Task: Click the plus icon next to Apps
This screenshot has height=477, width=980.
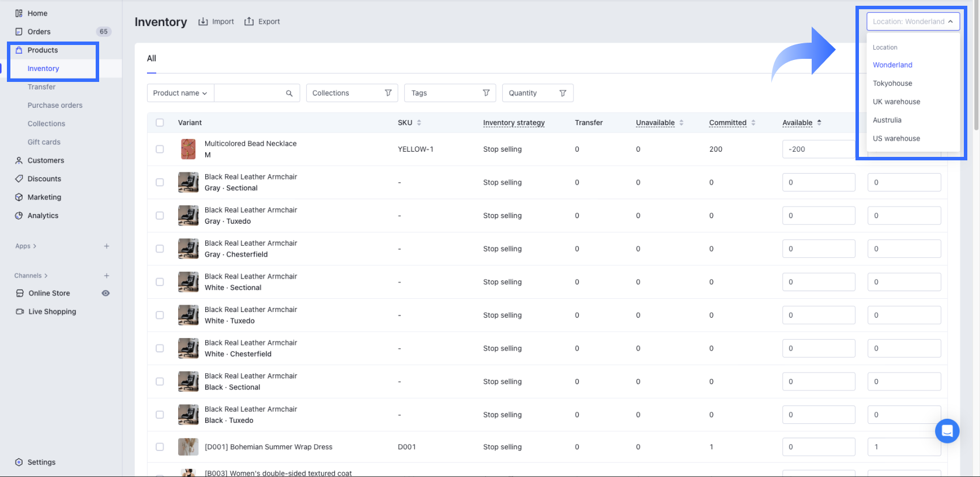Action: point(107,246)
